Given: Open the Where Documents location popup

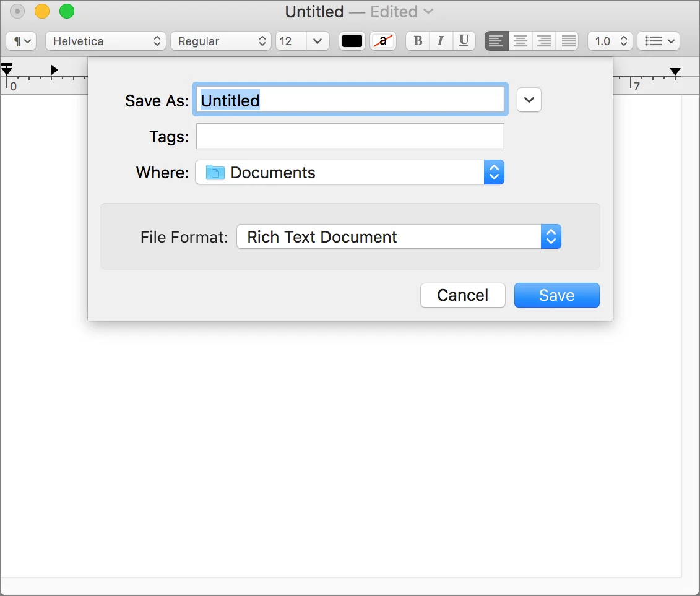Looking at the screenshot, I should tap(350, 172).
